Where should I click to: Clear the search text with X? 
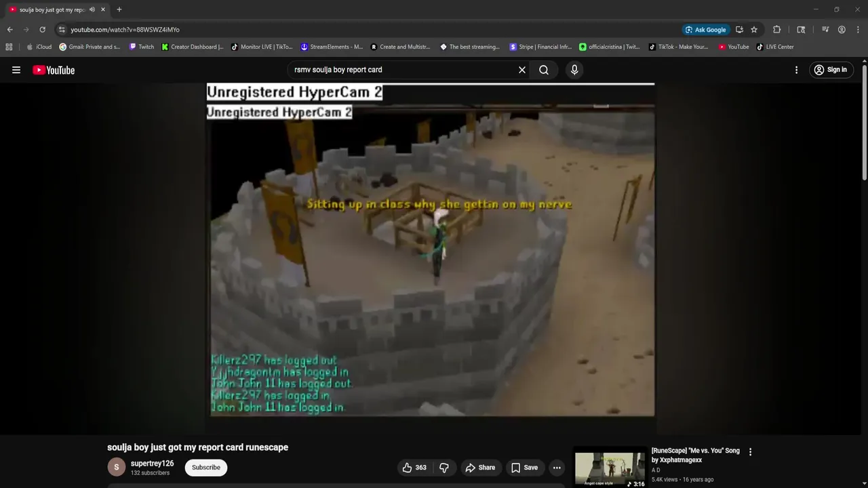[x=522, y=70]
